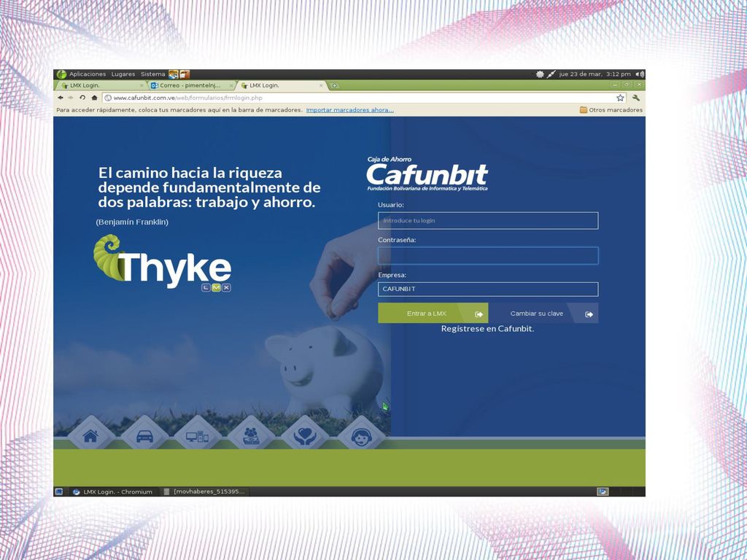Viewport: 747px width, 560px height.
Task: Click the network connection icon in top panel
Action: pos(551,74)
